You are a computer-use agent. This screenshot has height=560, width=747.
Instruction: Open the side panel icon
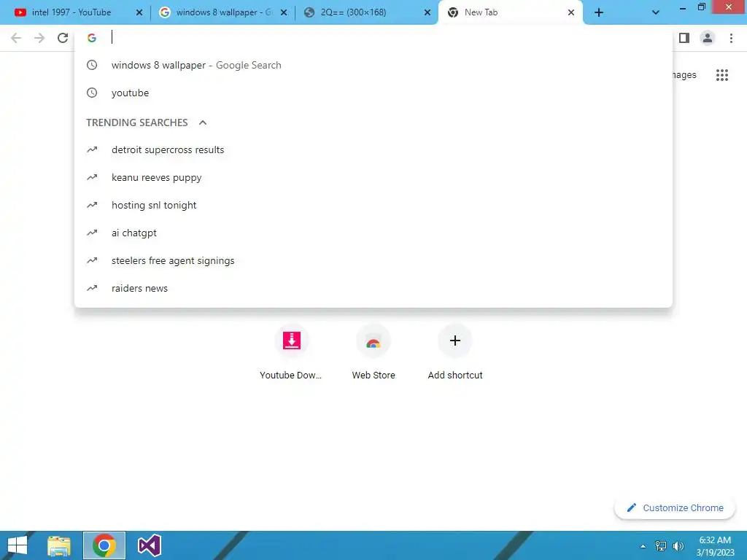click(684, 38)
